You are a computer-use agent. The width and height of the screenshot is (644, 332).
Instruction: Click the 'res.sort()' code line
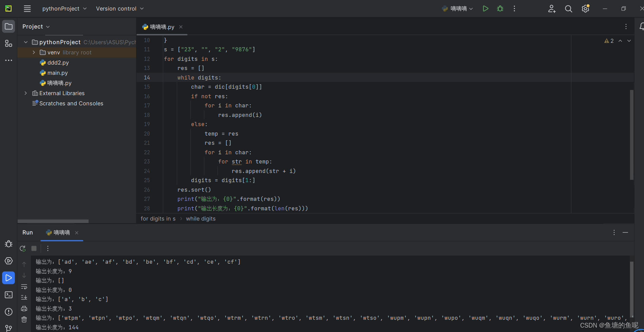point(194,190)
